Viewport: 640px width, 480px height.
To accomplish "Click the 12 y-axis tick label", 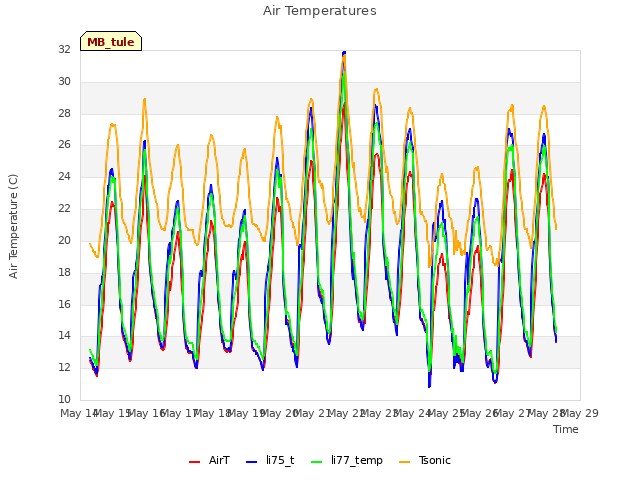I will click(64, 367).
